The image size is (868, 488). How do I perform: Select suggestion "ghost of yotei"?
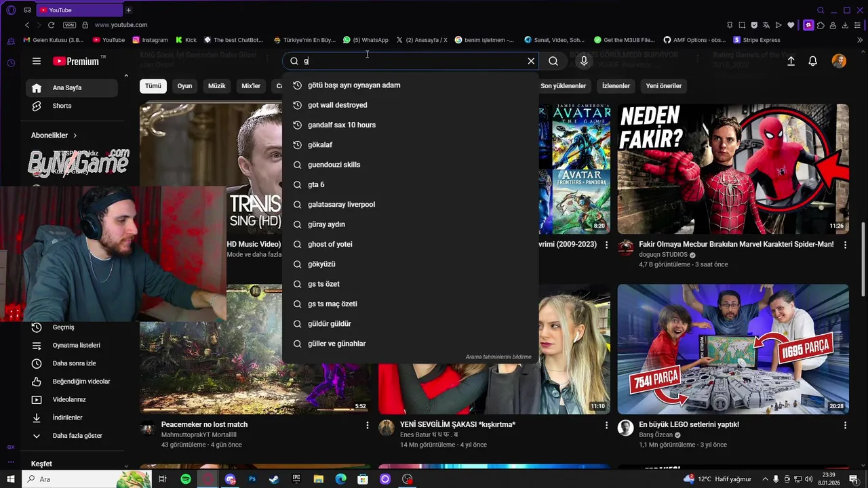[x=410, y=244]
